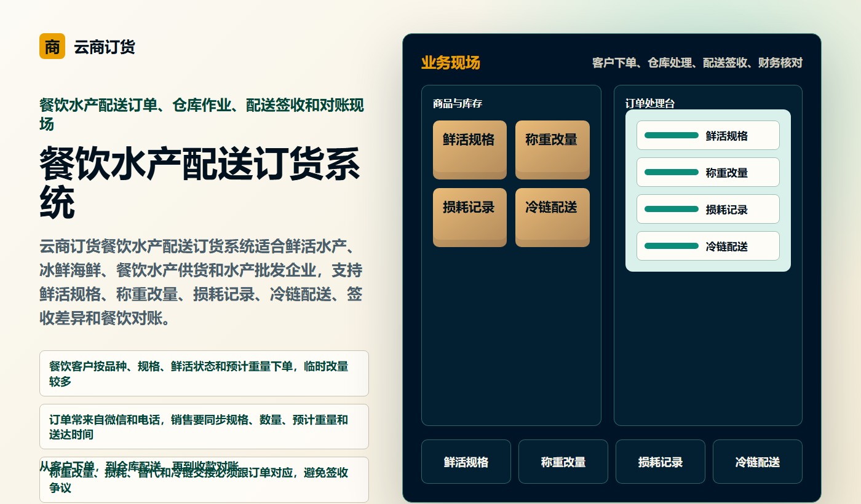Open the 鲜活规格 order processing row
The height and width of the screenshot is (504, 861).
(708, 135)
